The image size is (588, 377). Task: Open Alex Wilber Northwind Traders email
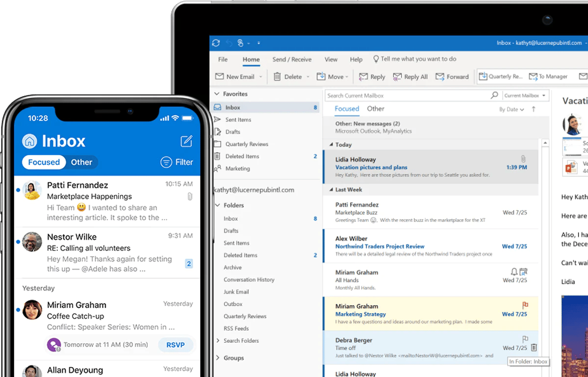tap(431, 246)
